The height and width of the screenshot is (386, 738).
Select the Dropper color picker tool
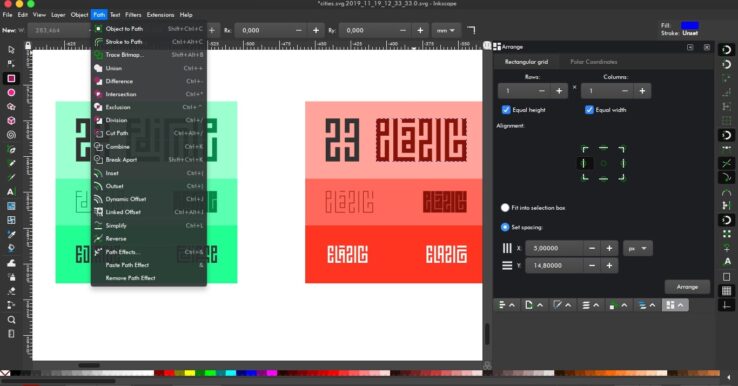(11, 234)
